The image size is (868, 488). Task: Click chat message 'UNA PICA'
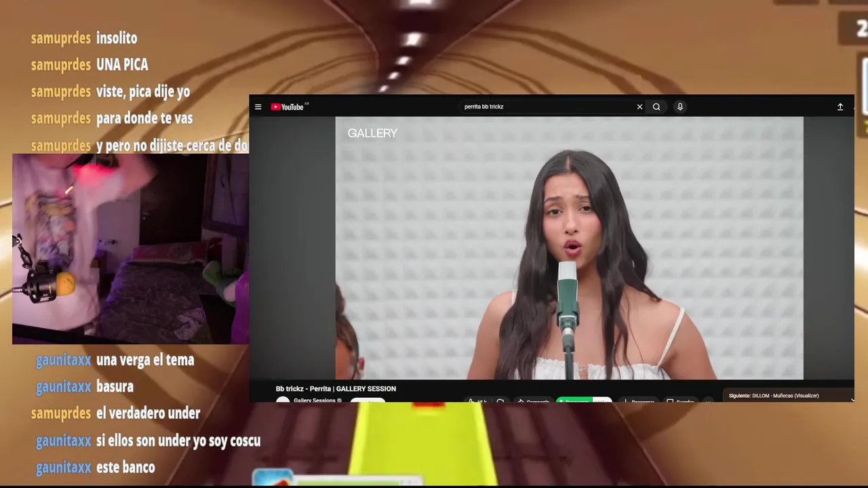(122, 64)
